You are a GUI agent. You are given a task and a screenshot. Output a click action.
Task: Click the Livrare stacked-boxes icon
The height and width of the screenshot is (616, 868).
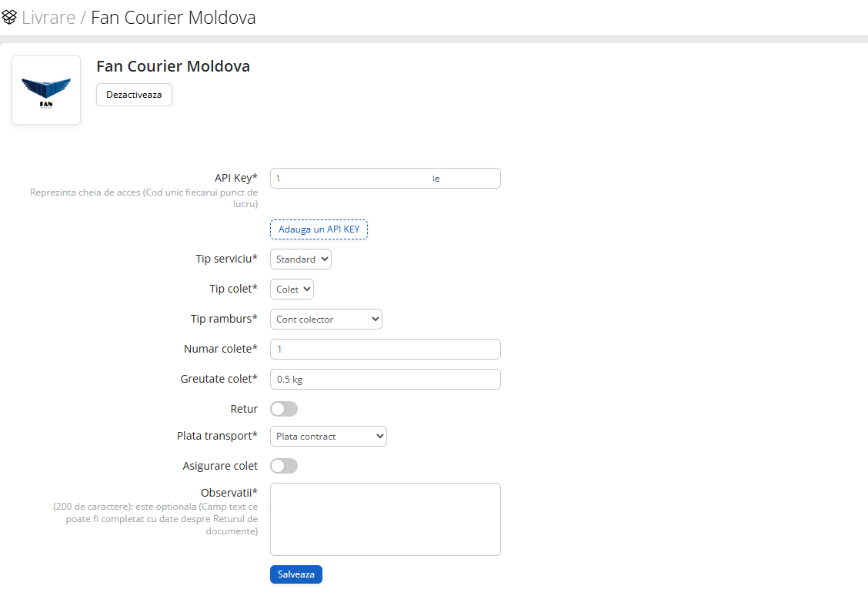tap(9, 17)
